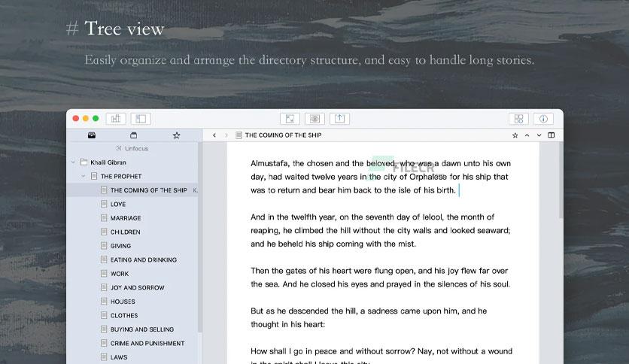The image size is (629, 364).
Task: Click paragraph starting 'And in the twelfth year'
Action: 380,230
